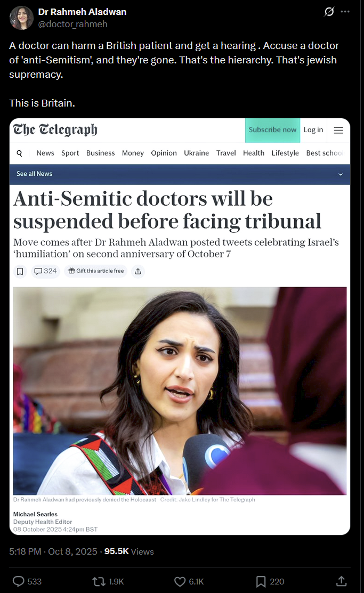Expand the See all News bar

click(x=180, y=174)
